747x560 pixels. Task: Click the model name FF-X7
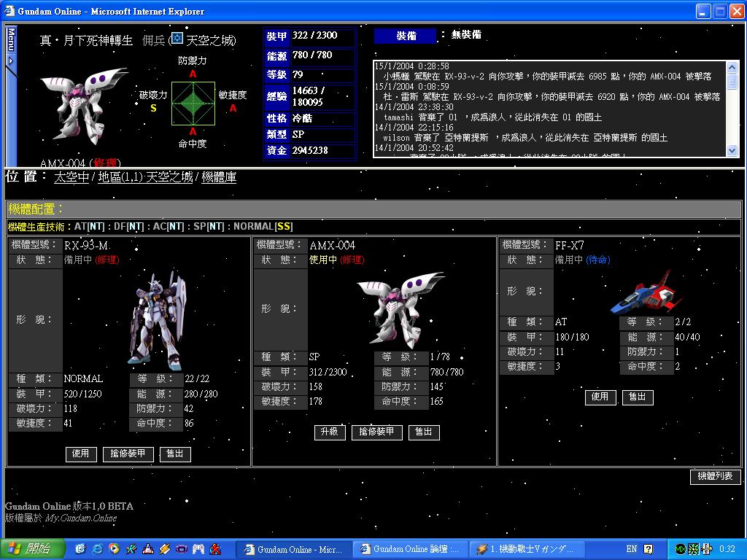[570, 245]
